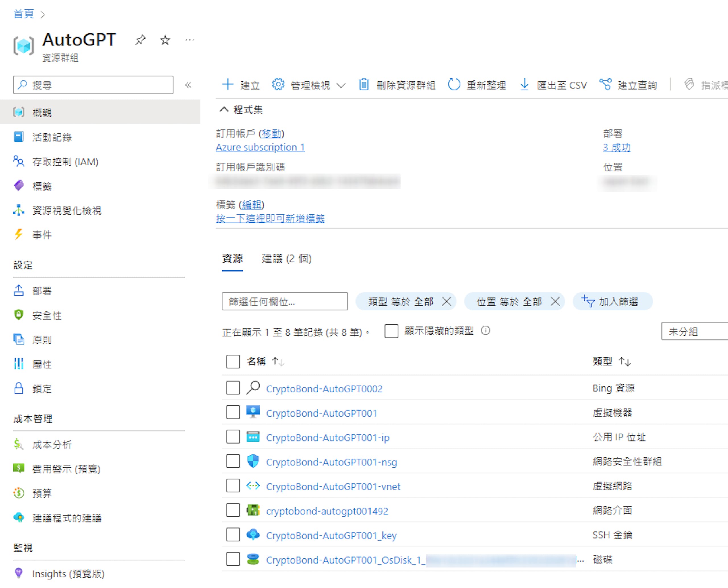This screenshot has height=588, width=728.
Task: Switch to the 資源 tab
Action: click(x=232, y=259)
